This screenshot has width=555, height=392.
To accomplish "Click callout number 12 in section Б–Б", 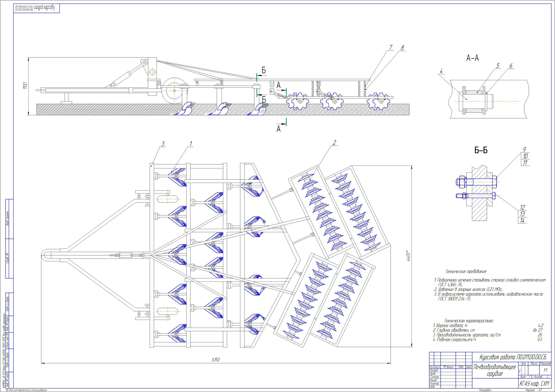I will tap(523, 207).
